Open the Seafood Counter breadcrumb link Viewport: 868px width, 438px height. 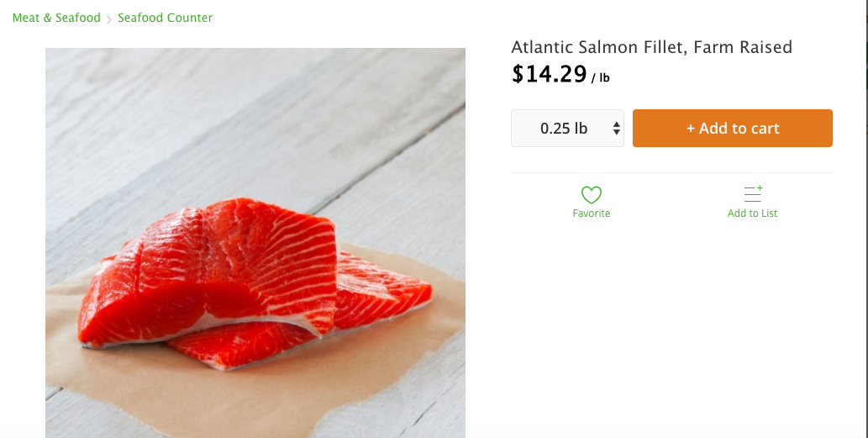(x=165, y=18)
